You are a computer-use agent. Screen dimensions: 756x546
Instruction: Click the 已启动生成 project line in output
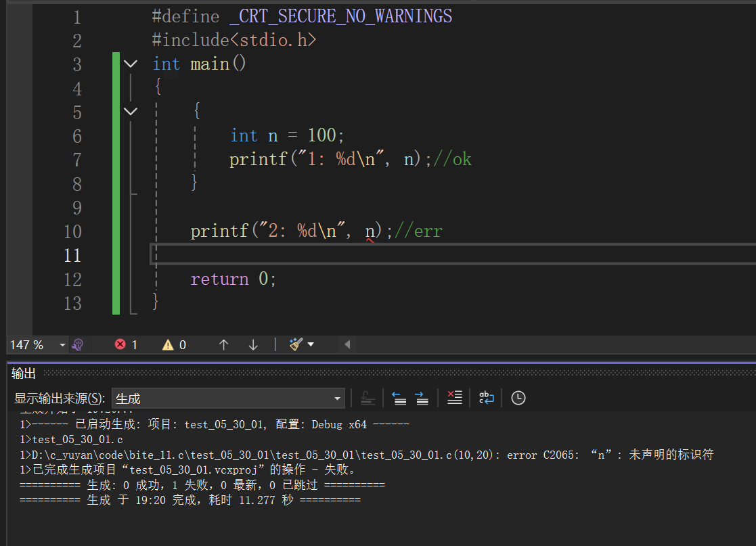[215, 425]
